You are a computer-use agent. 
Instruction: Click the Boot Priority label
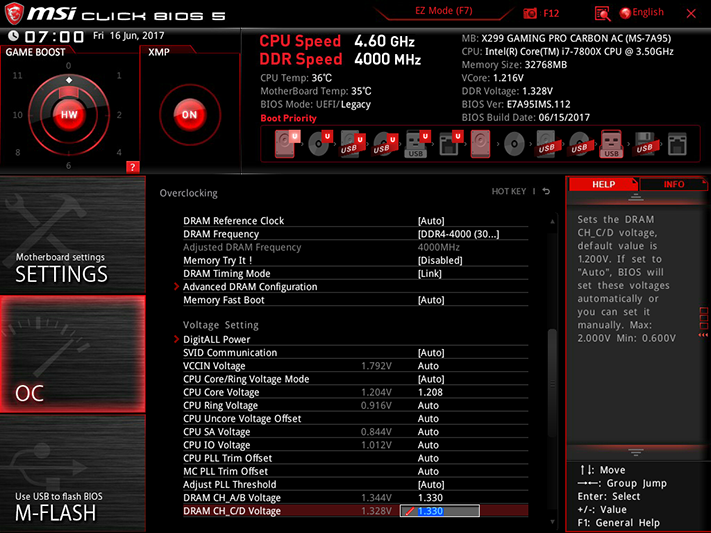(x=288, y=118)
